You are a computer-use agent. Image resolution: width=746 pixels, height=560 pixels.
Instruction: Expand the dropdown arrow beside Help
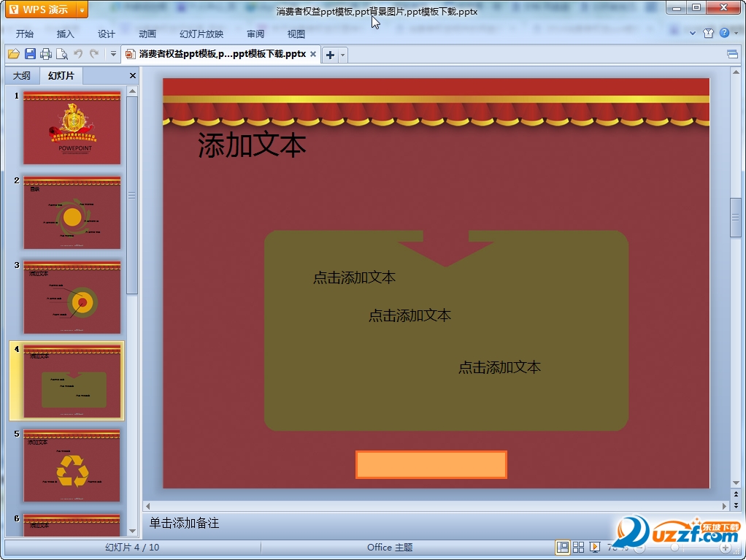tap(736, 34)
